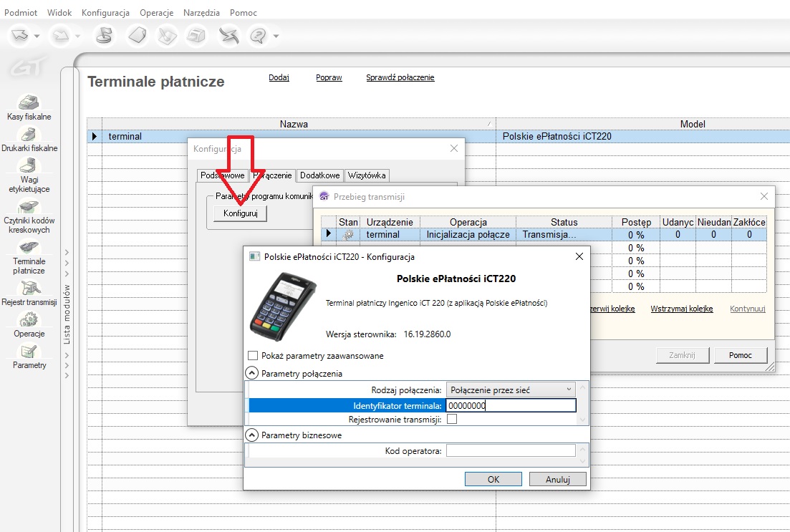The image size is (790, 532).
Task: Toggle Rejestrowanie transmisji checkbox
Action: click(x=452, y=419)
